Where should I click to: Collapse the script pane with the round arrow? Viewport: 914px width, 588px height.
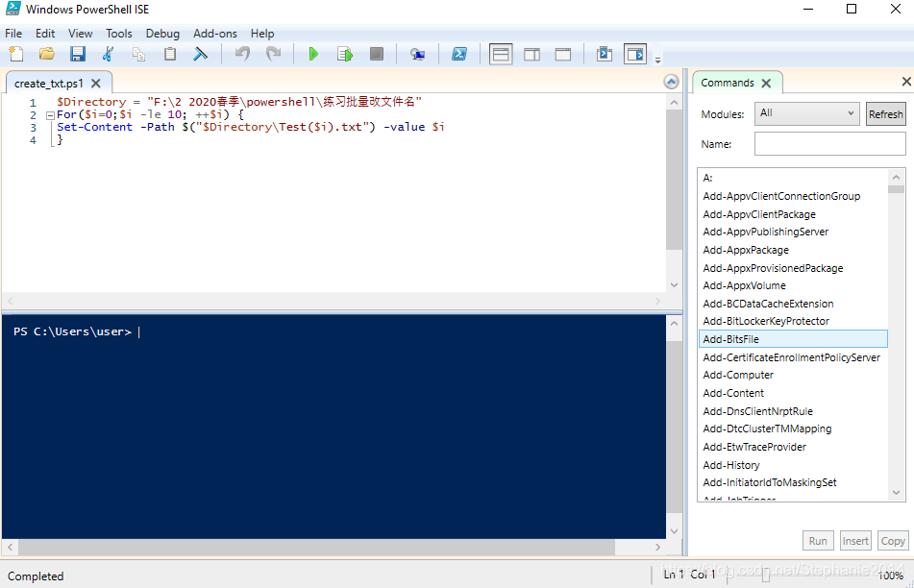tap(672, 82)
